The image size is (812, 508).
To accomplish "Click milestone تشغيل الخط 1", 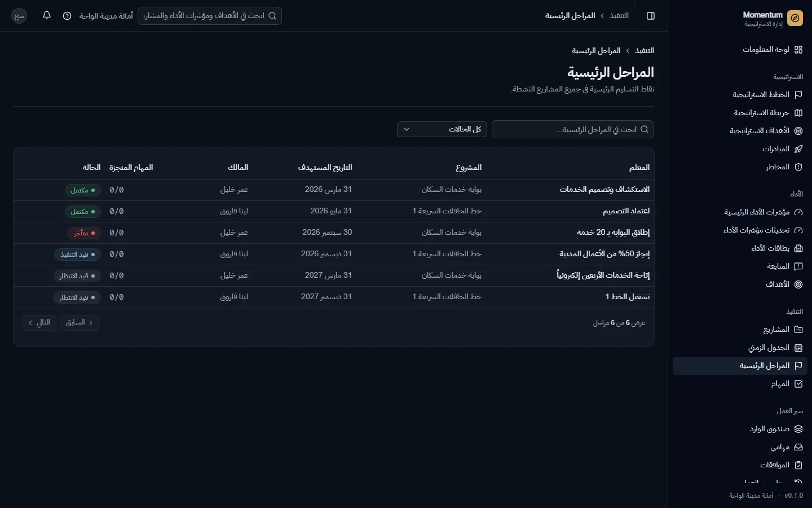I will (628, 297).
